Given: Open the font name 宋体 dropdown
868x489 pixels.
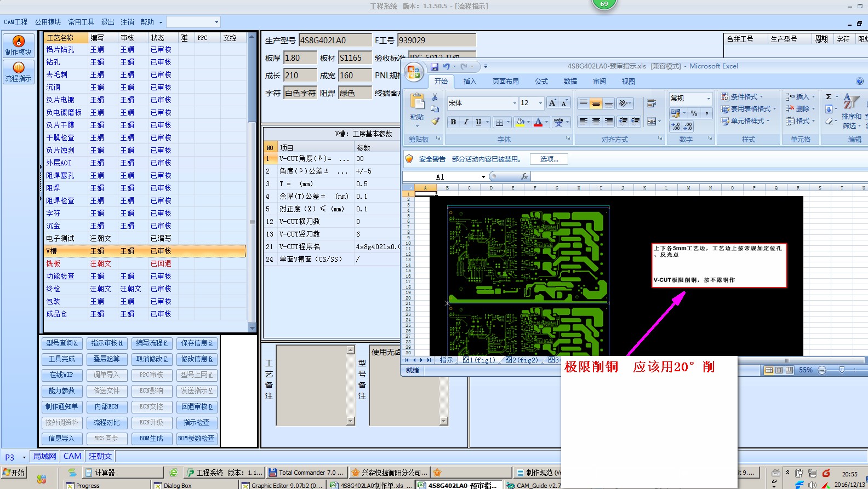Looking at the screenshot, I should (x=515, y=103).
